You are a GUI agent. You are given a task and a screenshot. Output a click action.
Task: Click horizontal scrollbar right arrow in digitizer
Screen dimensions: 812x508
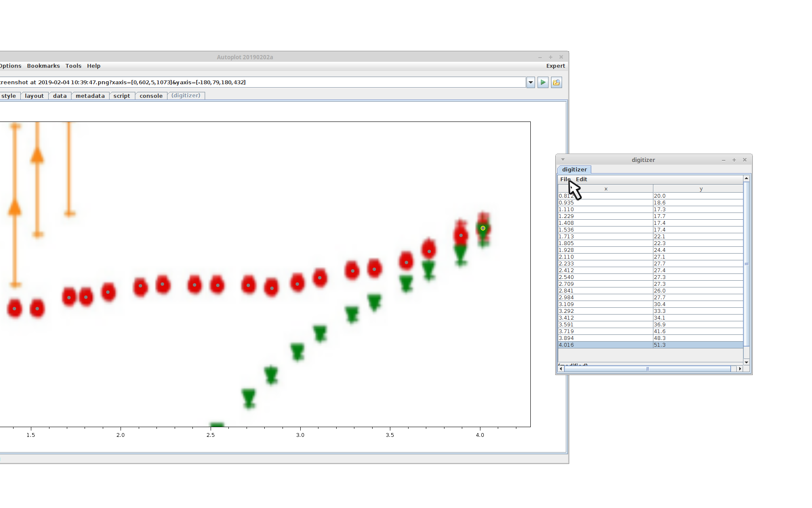[x=740, y=369]
